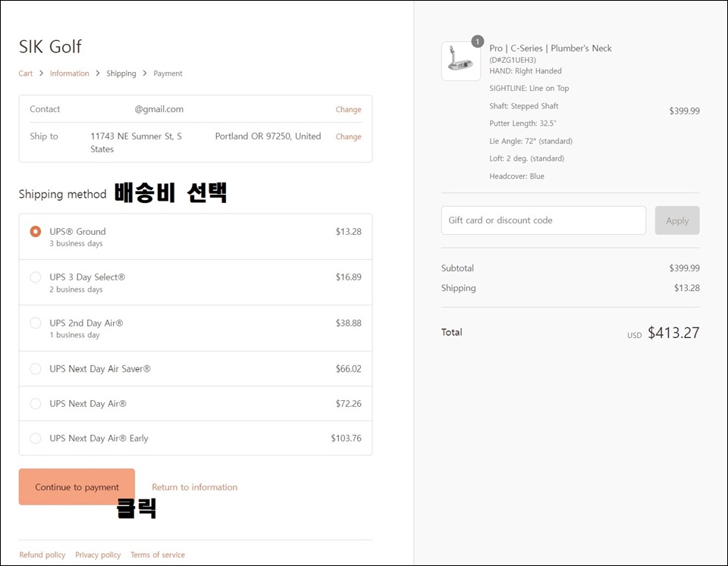Click the Putter Length: 32.5" detail

pos(522,124)
